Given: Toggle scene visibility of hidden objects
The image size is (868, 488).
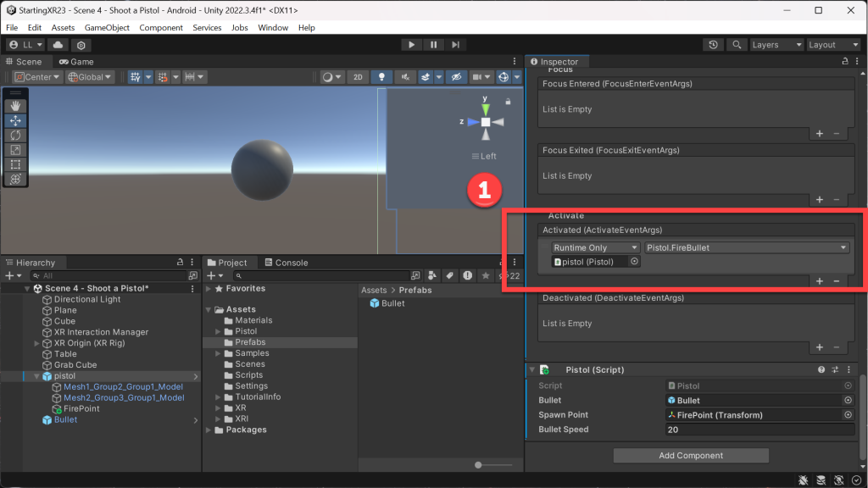Looking at the screenshot, I should (456, 77).
